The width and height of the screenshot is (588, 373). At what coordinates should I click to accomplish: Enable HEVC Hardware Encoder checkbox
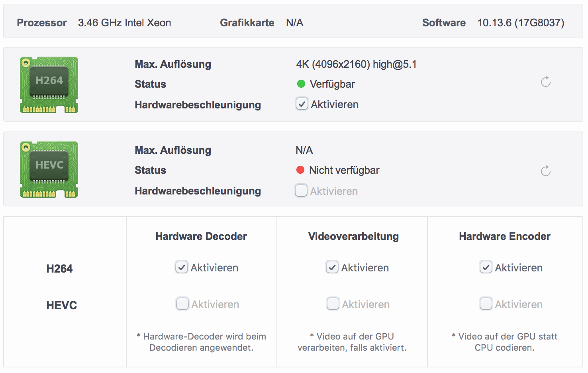click(486, 304)
